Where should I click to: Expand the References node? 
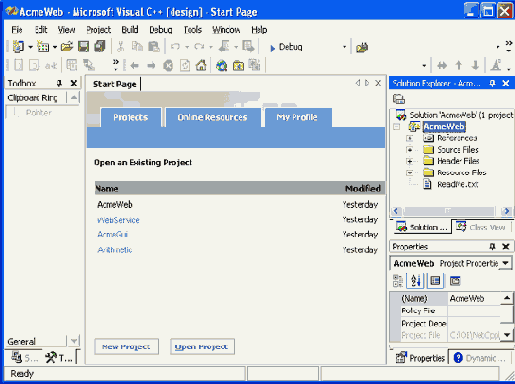(x=409, y=138)
